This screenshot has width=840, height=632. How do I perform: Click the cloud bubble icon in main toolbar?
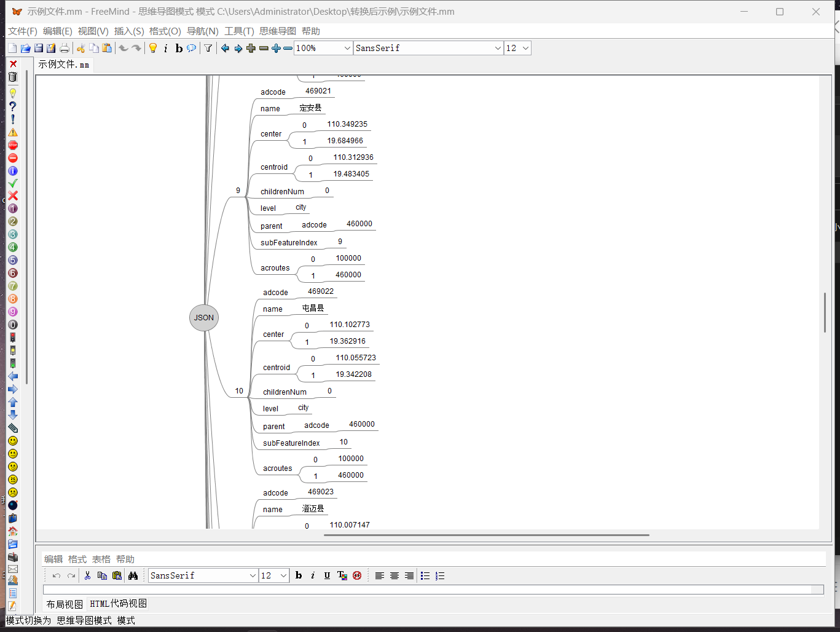[192, 48]
